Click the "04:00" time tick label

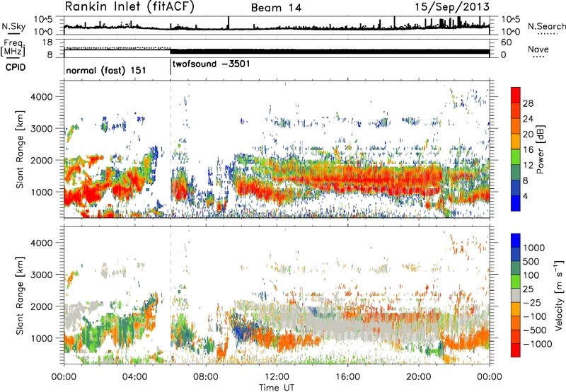pyautogui.click(x=134, y=377)
